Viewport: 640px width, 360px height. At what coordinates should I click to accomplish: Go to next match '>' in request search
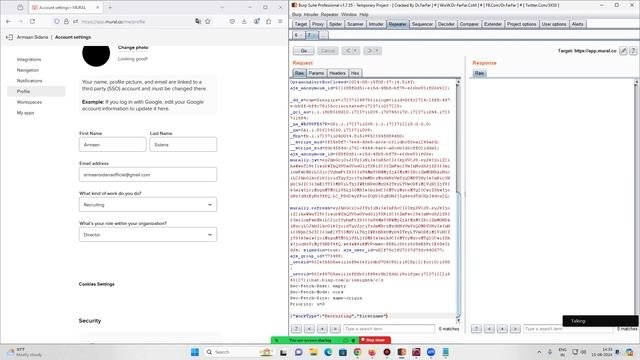[335, 329]
